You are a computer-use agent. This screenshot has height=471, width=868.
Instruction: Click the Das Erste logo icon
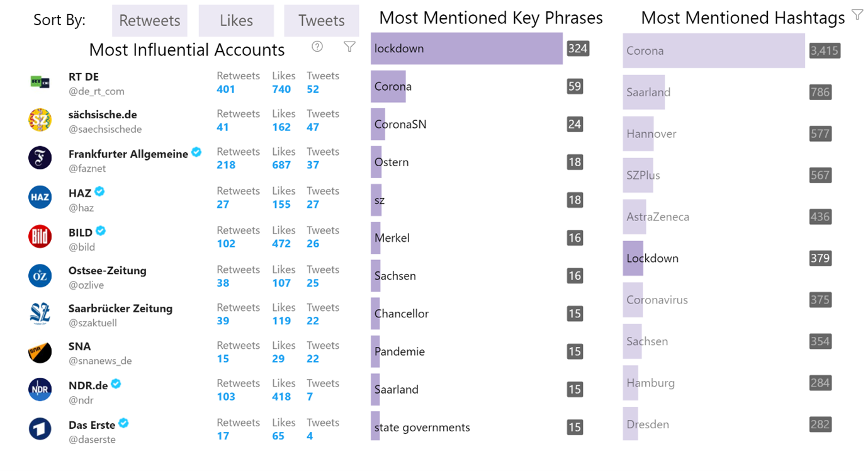[x=40, y=429]
